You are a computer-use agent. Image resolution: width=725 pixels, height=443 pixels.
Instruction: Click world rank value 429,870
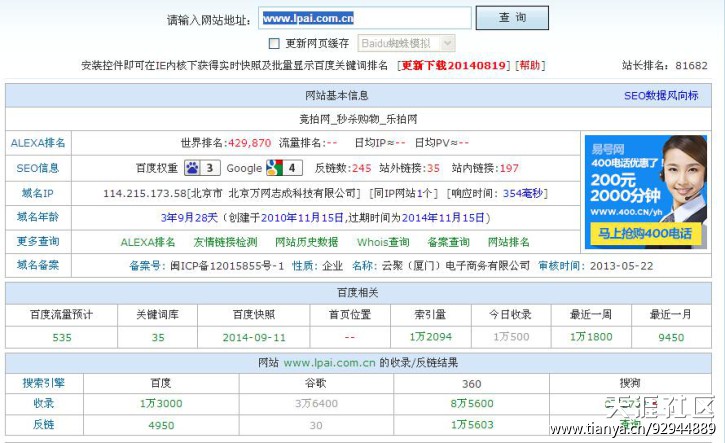pos(249,143)
